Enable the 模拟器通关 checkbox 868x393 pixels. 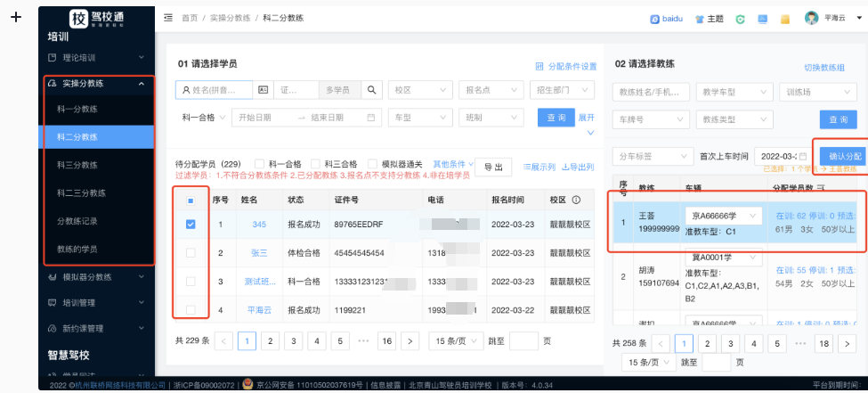point(374,164)
